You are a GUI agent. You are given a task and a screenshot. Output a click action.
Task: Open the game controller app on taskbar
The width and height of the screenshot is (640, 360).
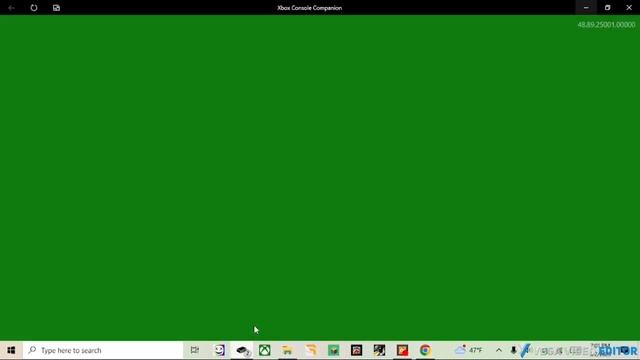[242, 350]
